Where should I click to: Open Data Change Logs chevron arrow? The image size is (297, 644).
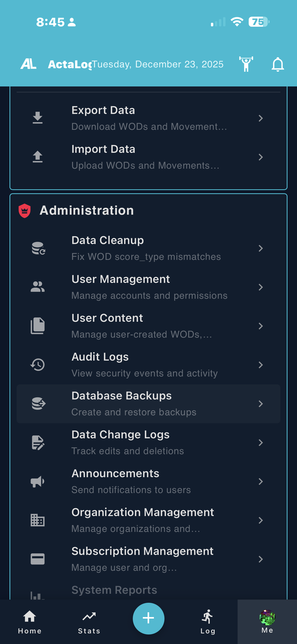click(261, 443)
